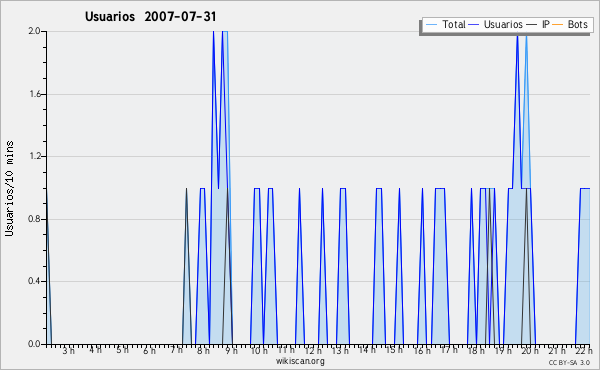This screenshot has width=600, height=370.
Task: Click the '14 h' x-axis label
Action: [367, 350]
